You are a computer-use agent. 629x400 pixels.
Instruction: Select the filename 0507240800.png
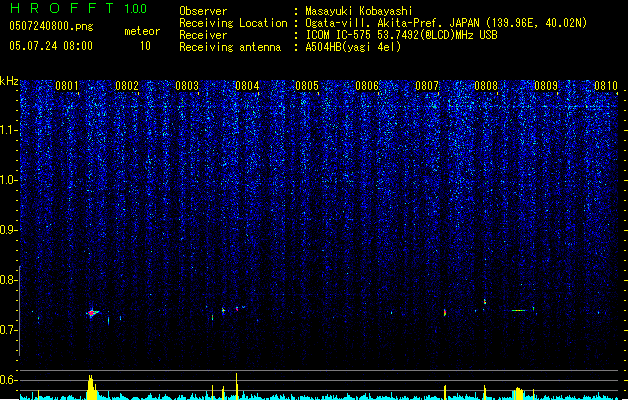pyautogui.click(x=51, y=26)
